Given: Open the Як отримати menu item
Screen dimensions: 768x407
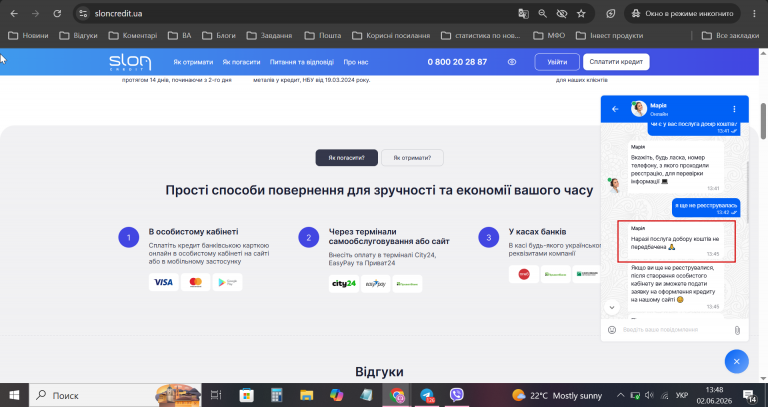Looking at the screenshot, I should [x=193, y=62].
